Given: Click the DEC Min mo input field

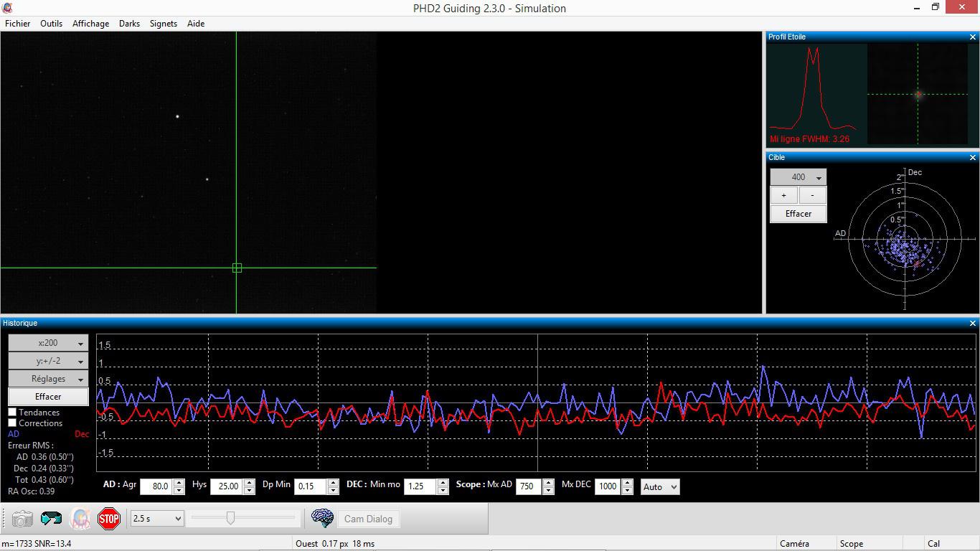Looking at the screenshot, I should (x=421, y=486).
